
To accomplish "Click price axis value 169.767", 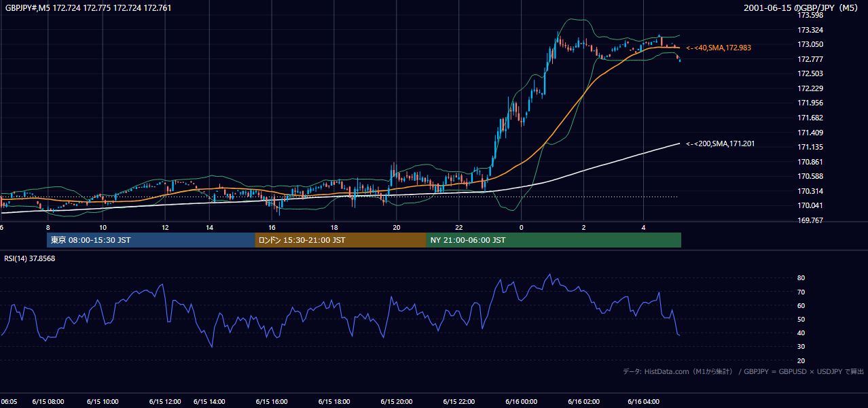I will coord(810,220).
